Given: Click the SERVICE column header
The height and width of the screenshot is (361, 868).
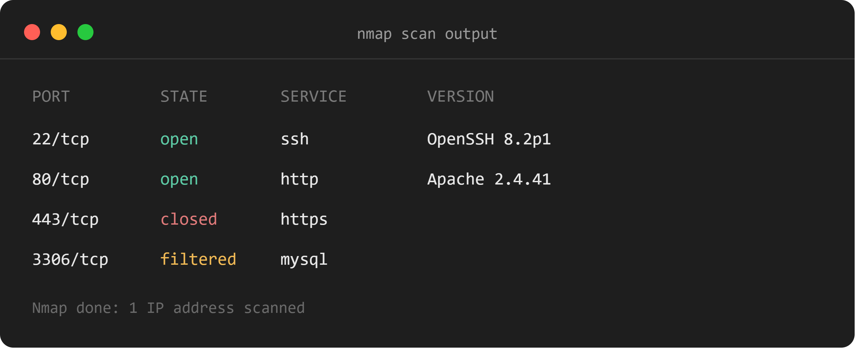Looking at the screenshot, I should [x=313, y=97].
